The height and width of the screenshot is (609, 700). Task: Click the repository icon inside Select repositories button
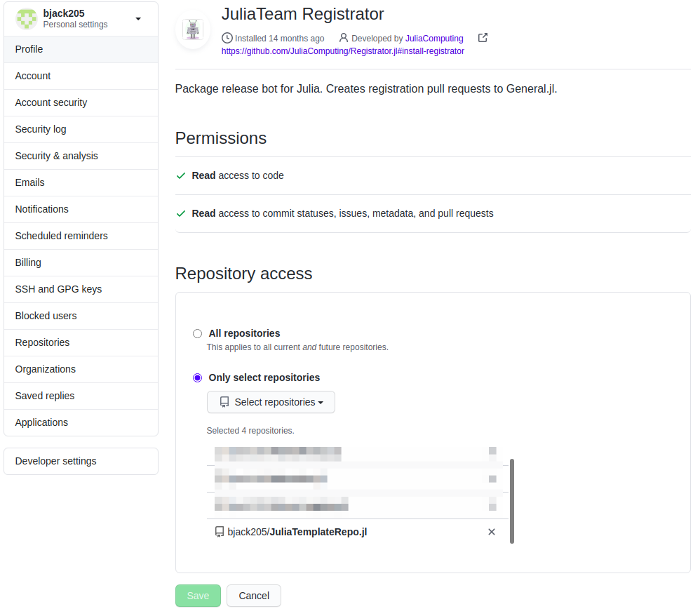point(224,402)
